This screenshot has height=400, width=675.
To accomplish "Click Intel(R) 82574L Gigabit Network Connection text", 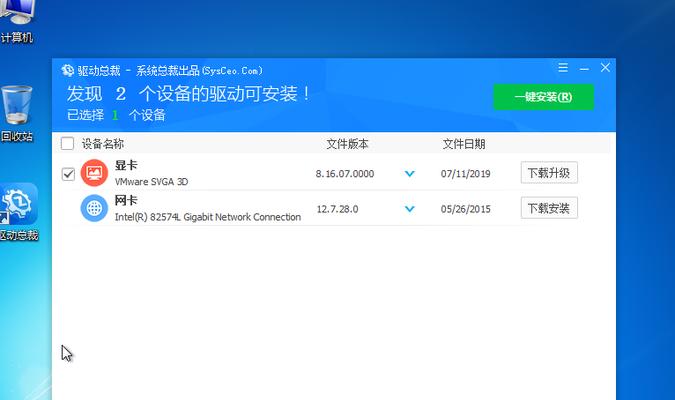I will pos(208,217).
